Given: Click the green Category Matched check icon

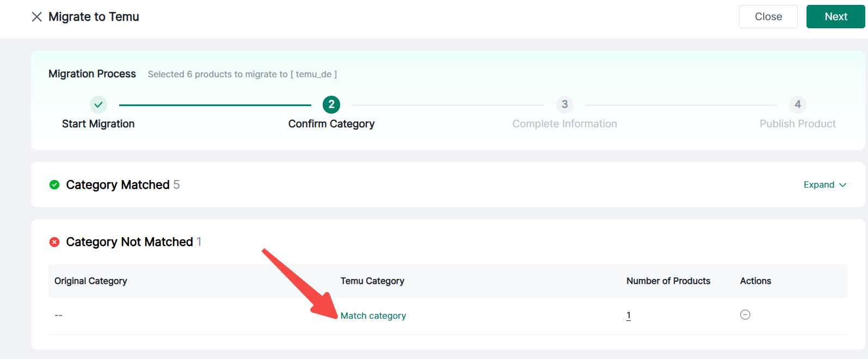Looking at the screenshot, I should click(54, 185).
